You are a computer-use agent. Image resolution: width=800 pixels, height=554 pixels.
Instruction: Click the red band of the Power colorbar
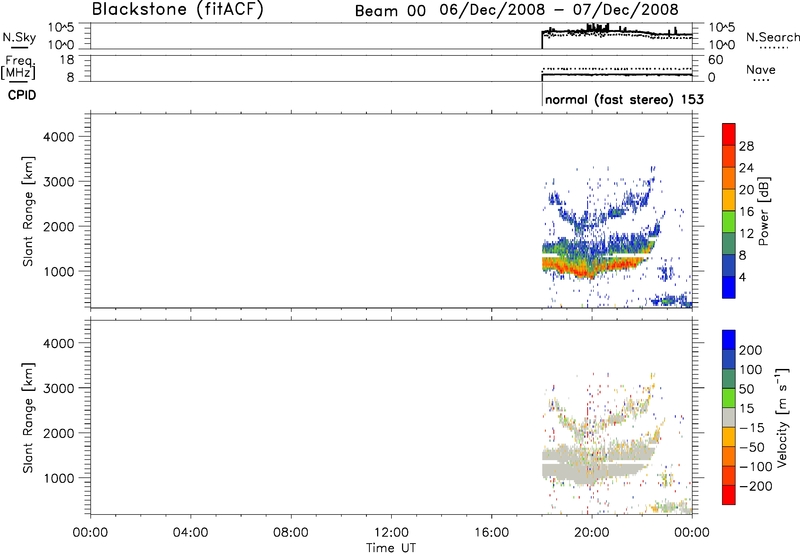point(729,134)
